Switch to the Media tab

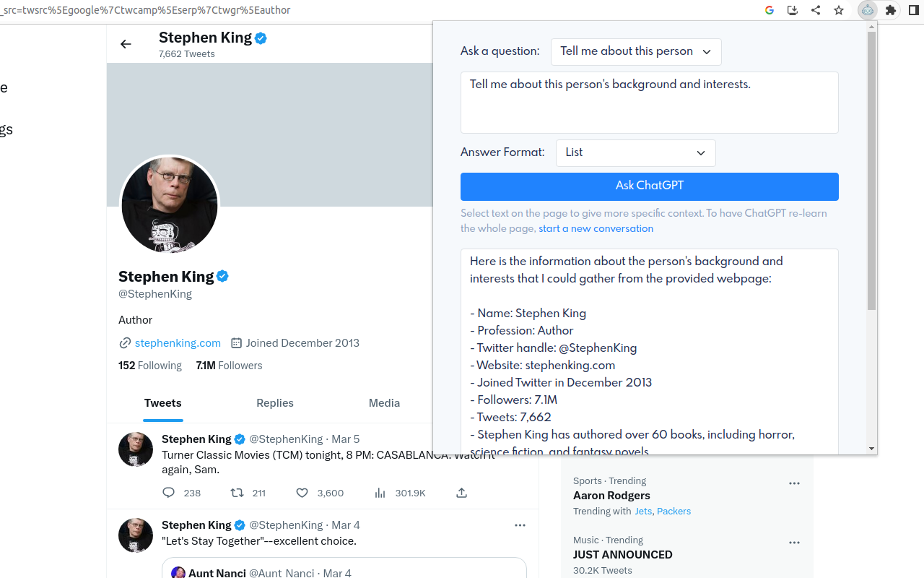tap(384, 403)
